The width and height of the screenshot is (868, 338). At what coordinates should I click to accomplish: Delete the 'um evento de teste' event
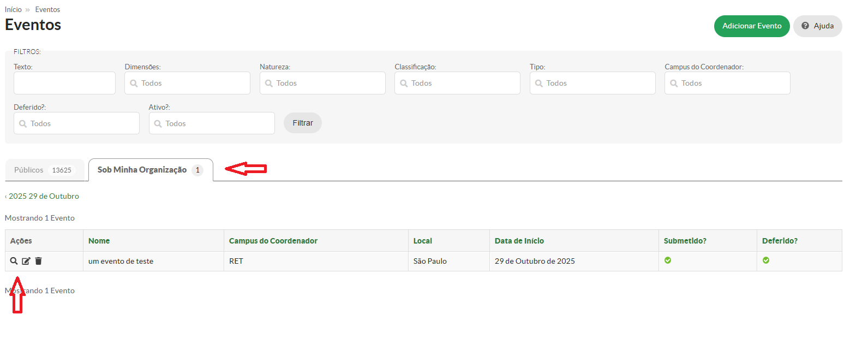tap(39, 261)
